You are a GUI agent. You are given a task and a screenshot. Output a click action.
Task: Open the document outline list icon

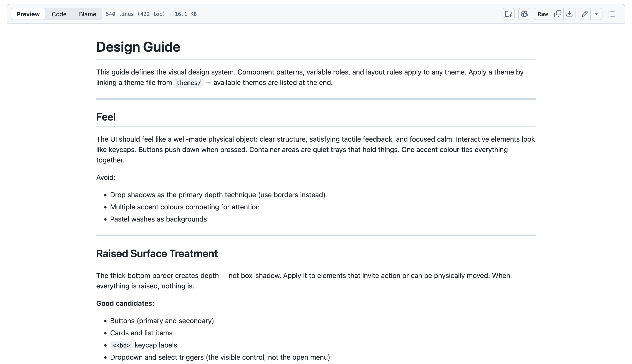[612, 14]
